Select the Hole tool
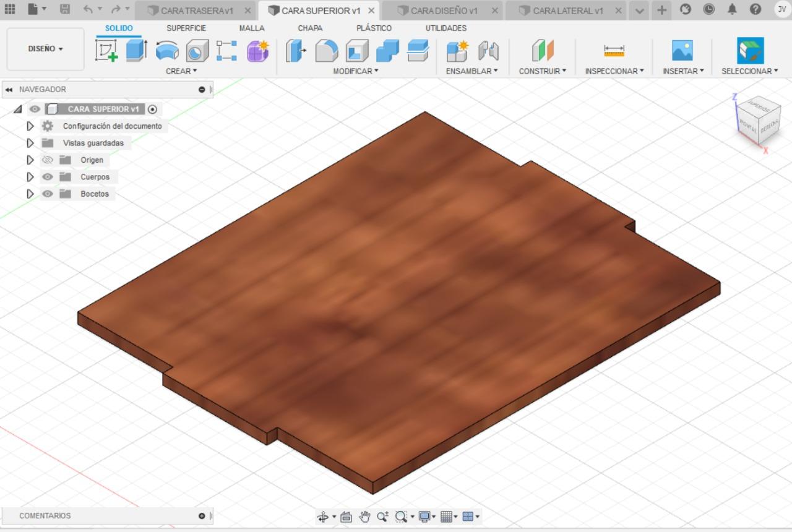This screenshot has width=792, height=532. (x=197, y=51)
